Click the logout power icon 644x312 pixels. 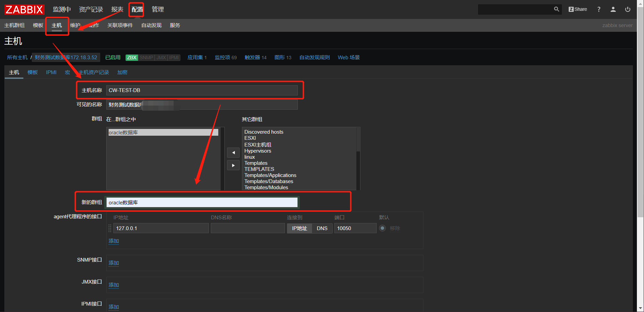(x=627, y=9)
